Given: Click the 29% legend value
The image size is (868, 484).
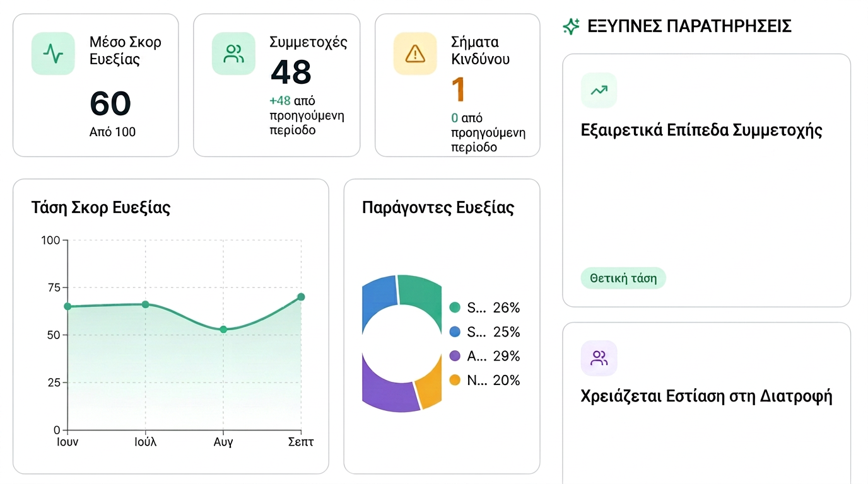Looking at the screenshot, I should (506, 356).
